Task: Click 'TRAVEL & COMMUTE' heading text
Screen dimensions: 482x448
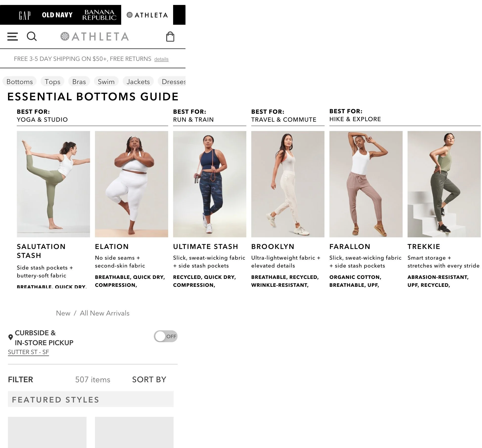Action: (x=284, y=120)
